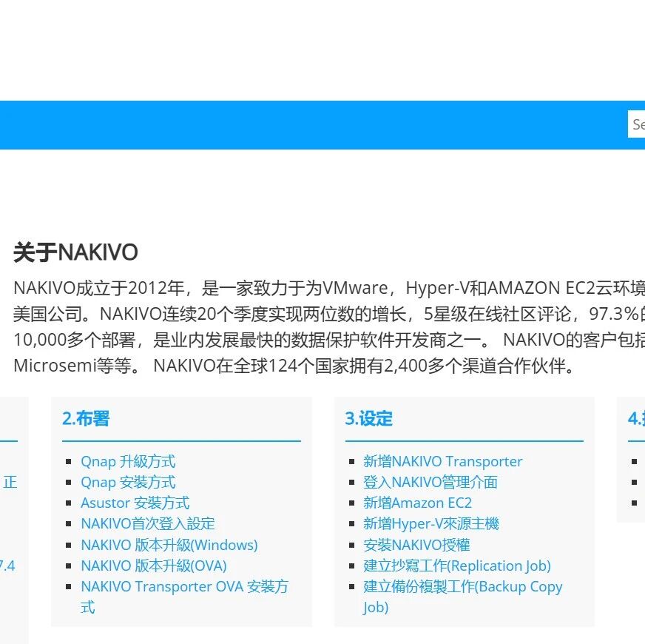Open 建立抄寫工作(Replication Job) link
The width and height of the screenshot is (645, 644).
457,566
